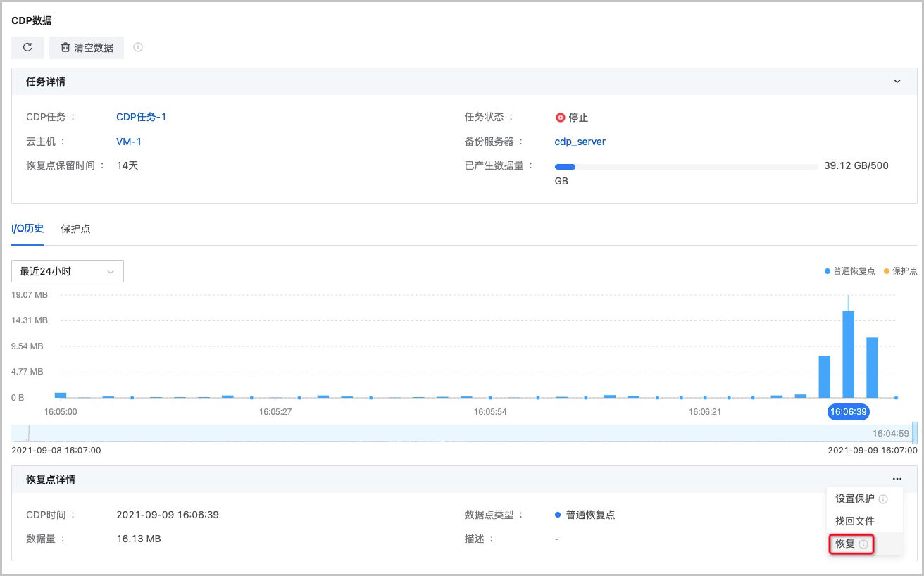Toggle the 普通恢复点 legend item
Viewport: 924px width, 576px height.
tap(850, 271)
